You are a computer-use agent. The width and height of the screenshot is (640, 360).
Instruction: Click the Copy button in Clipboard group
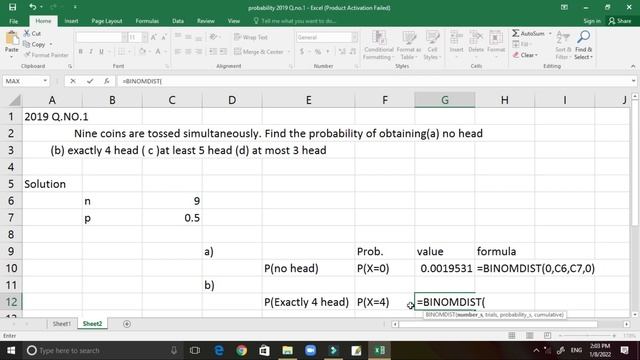click(34, 44)
